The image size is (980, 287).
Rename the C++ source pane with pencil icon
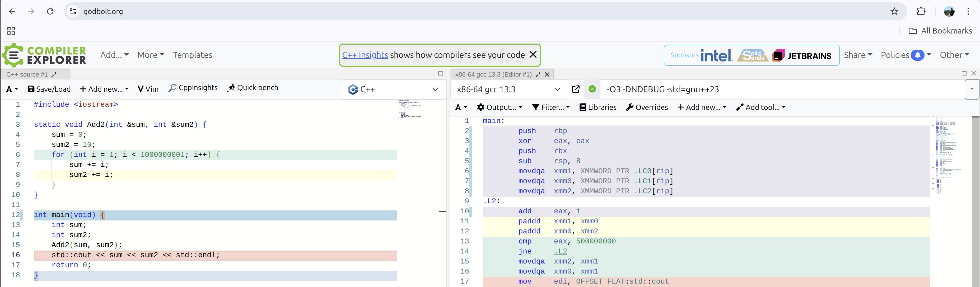[x=54, y=74]
